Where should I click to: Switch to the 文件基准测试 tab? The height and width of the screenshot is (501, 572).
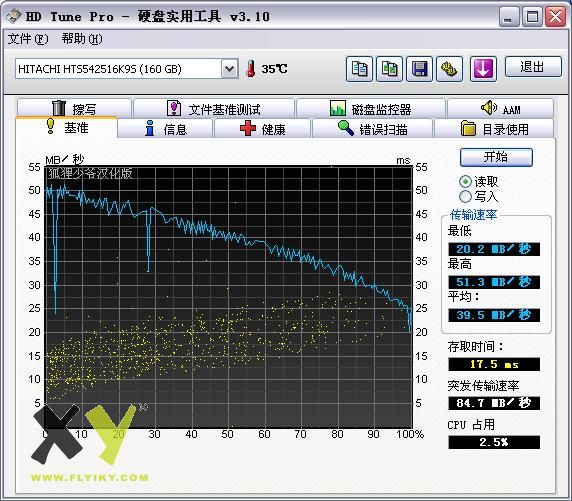coord(214,109)
